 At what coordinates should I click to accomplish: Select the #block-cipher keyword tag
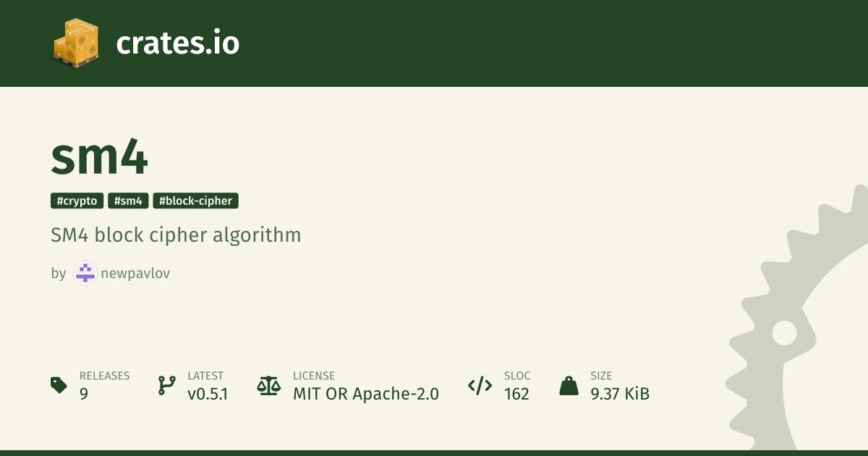[x=195, y=201]
